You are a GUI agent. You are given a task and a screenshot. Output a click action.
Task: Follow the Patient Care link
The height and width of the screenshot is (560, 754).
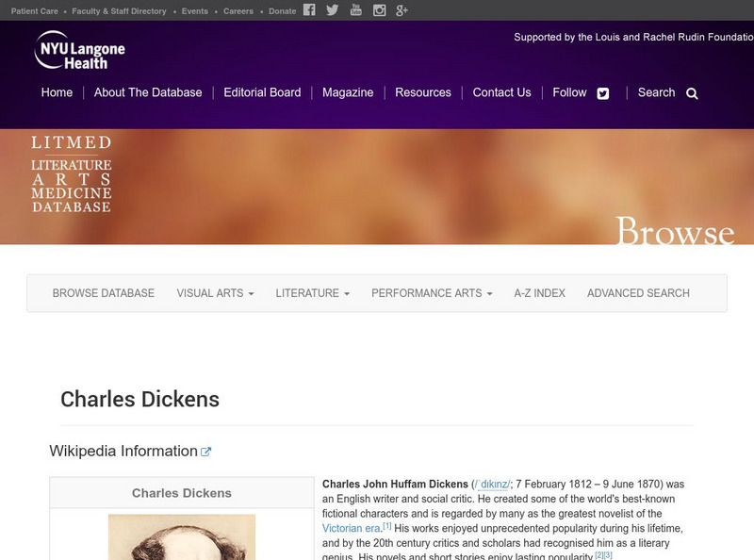point(35,11)
